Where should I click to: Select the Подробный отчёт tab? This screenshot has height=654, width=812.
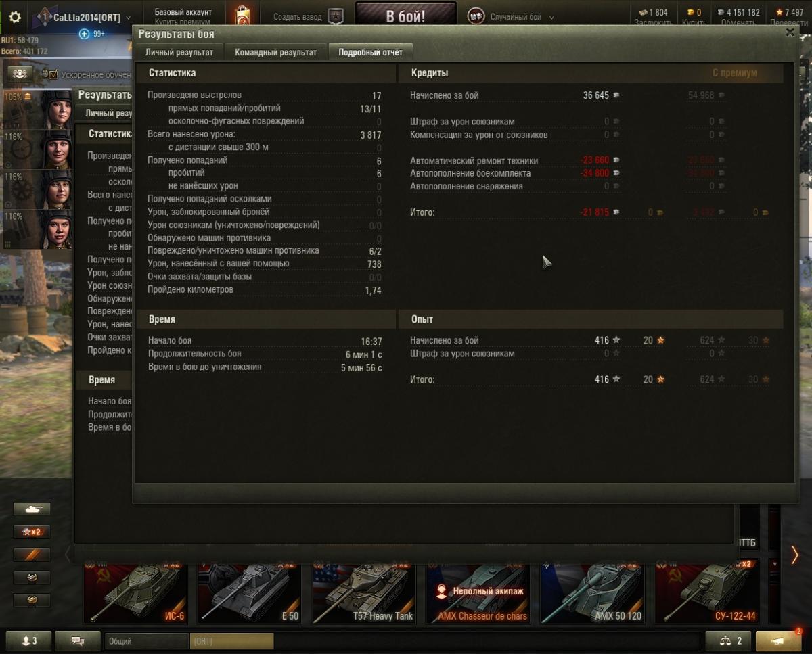point(370,52)
